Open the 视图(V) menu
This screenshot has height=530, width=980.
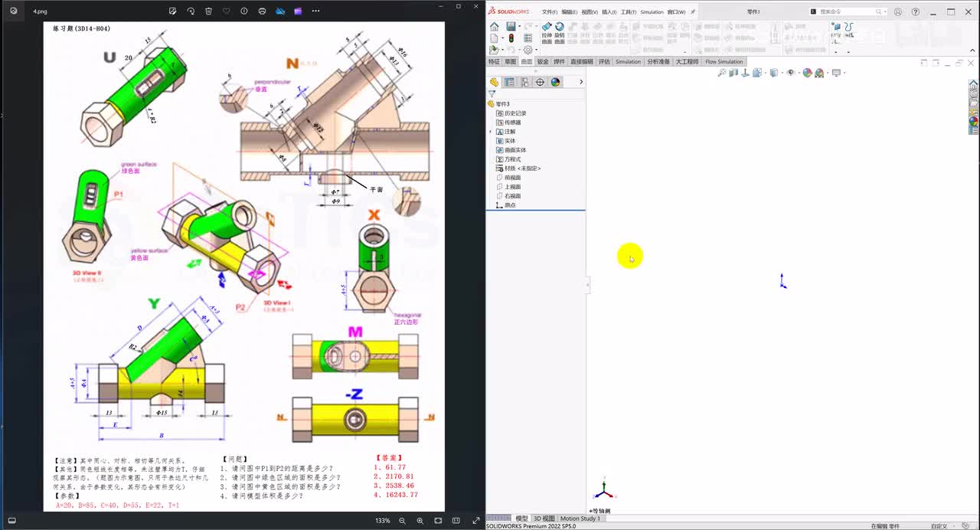[x=590, y=11]
